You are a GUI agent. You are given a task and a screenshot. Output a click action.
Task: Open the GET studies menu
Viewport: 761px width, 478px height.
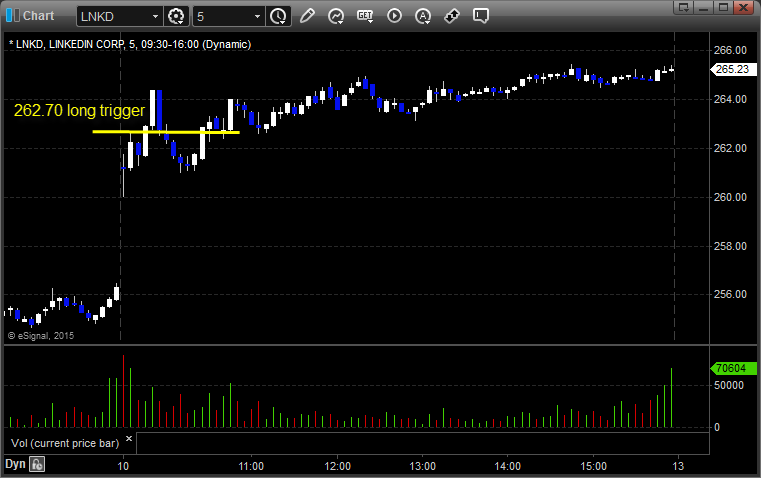(x=365, y=16)
